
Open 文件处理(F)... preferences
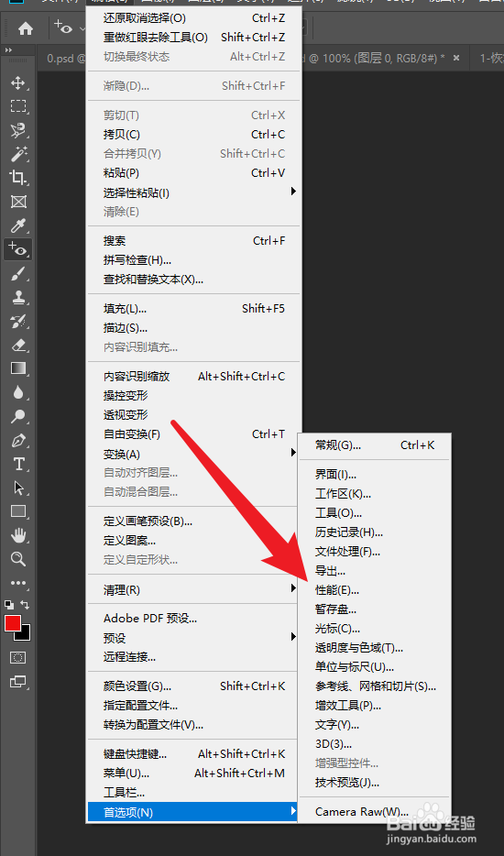(374, 552)
